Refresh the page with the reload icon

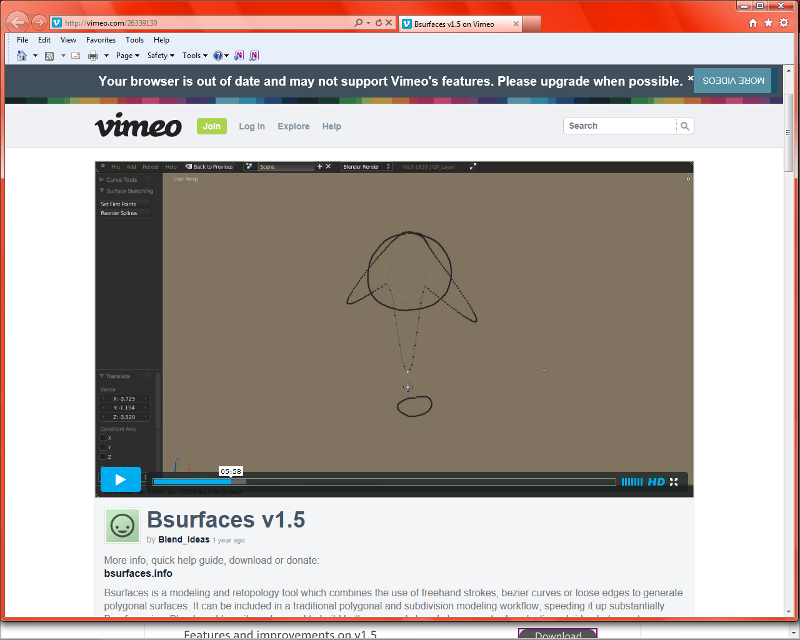[379, 23]
